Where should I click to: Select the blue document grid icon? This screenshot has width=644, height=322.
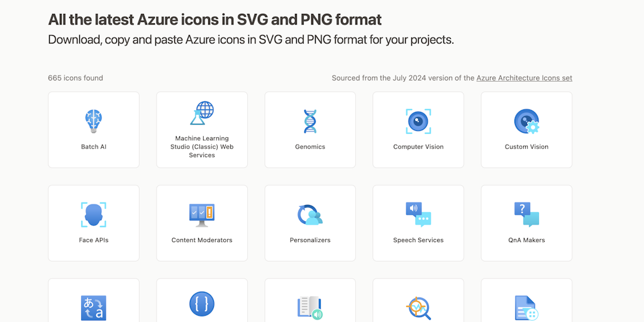pyautogui.click(x=526, y=308)
